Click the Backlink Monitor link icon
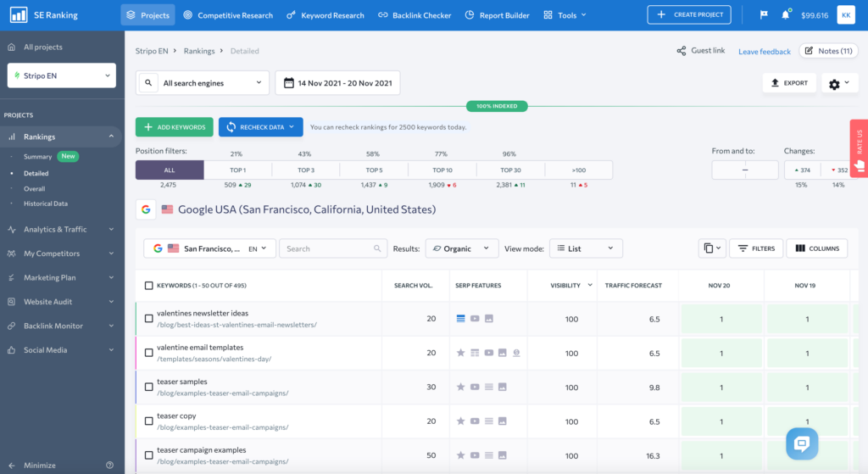The height and width of the screenshot is (474, 868). tap(12, 326)
